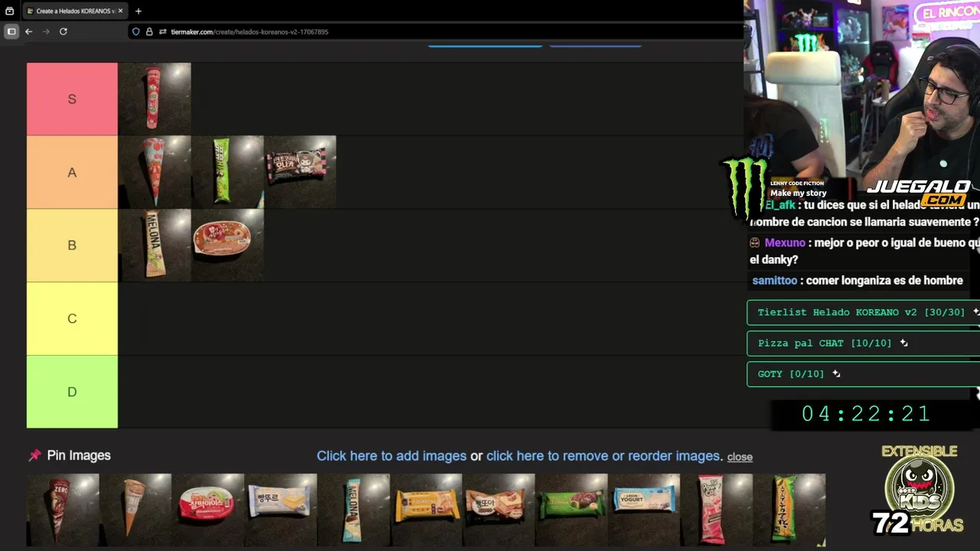Click the Pin Images pushpin icon

pos(34,455)
